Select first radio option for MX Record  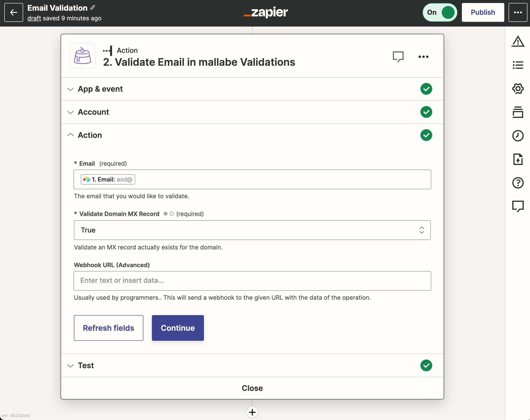coord(166,214)
